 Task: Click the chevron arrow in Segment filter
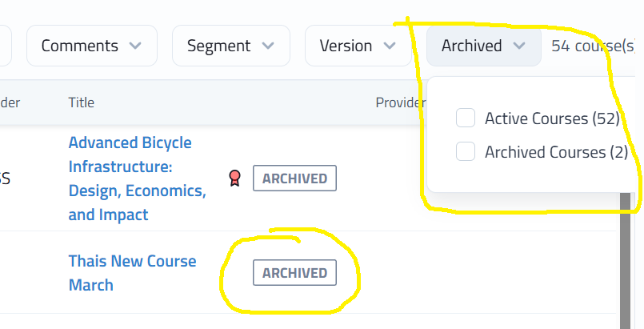pos(269,46)
